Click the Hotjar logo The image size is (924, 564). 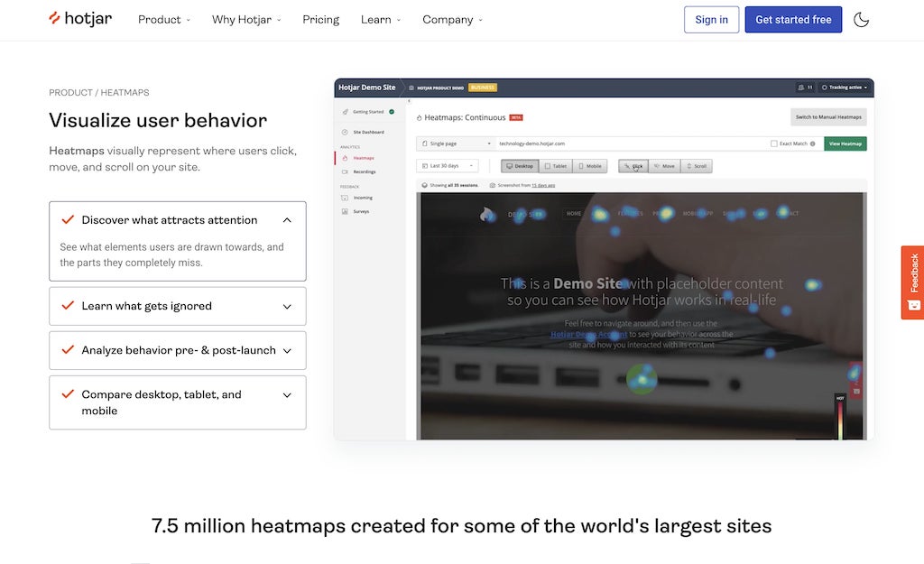[80, 19]
